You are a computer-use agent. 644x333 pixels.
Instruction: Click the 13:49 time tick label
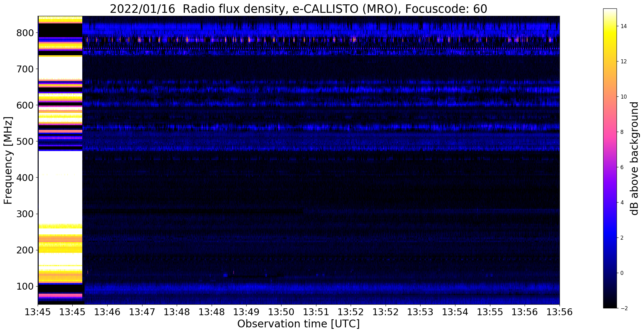[247, 312]
